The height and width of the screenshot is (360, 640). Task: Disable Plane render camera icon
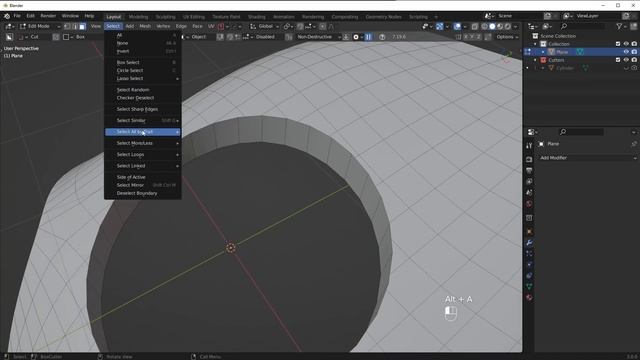pos(634,52)
